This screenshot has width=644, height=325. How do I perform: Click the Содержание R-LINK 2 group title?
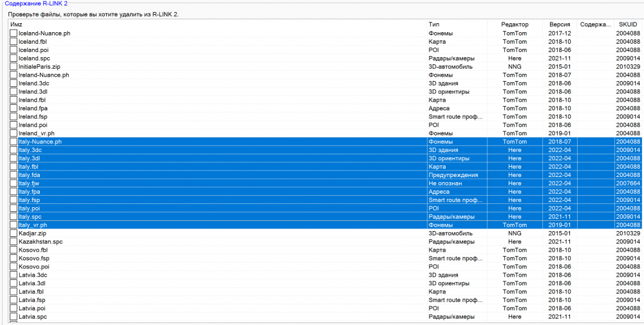click(36, 3)
